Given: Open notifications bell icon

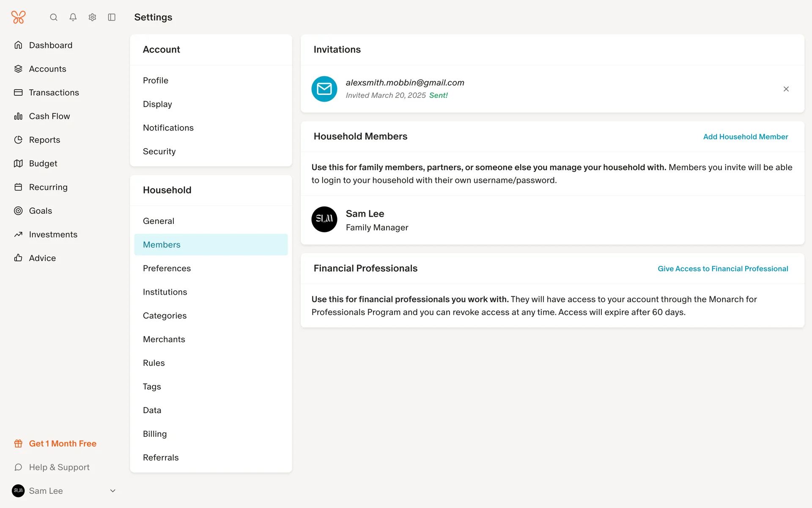Looking at the screenshot, I should 73,17.
